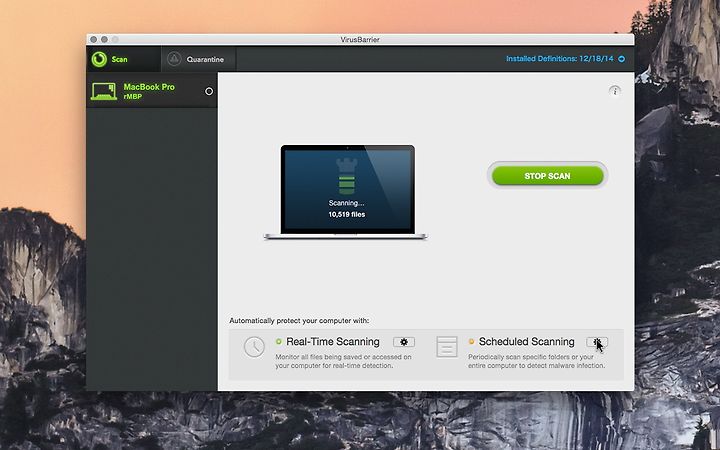Click the Quarantine warning icon
Viewport: 720px width, 450px height.
point(174,59)
